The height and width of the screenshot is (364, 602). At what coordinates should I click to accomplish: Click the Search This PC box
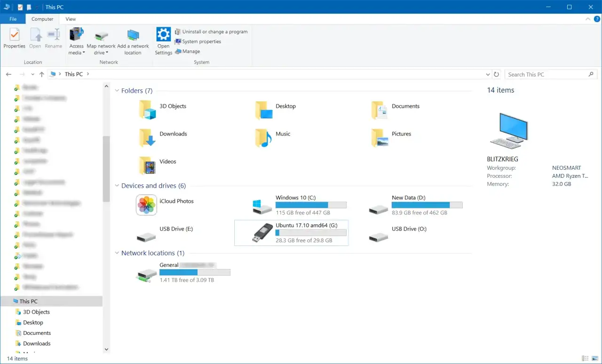pyautogui.click(x=551, y=74)
